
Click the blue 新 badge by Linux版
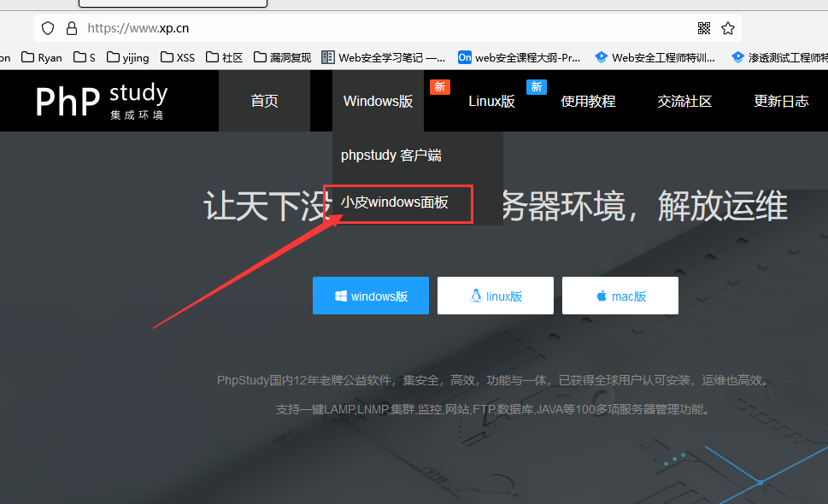(537, 86)
